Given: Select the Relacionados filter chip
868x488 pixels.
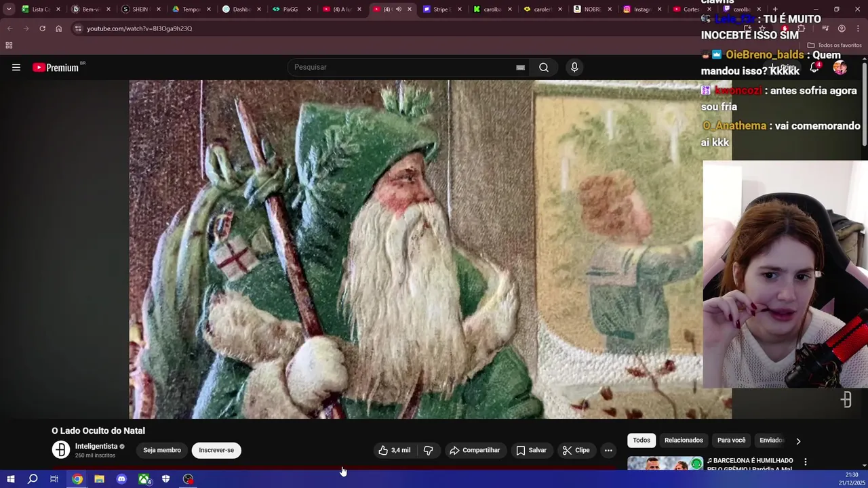Looking at the screenshot, I should coord(684,440).
